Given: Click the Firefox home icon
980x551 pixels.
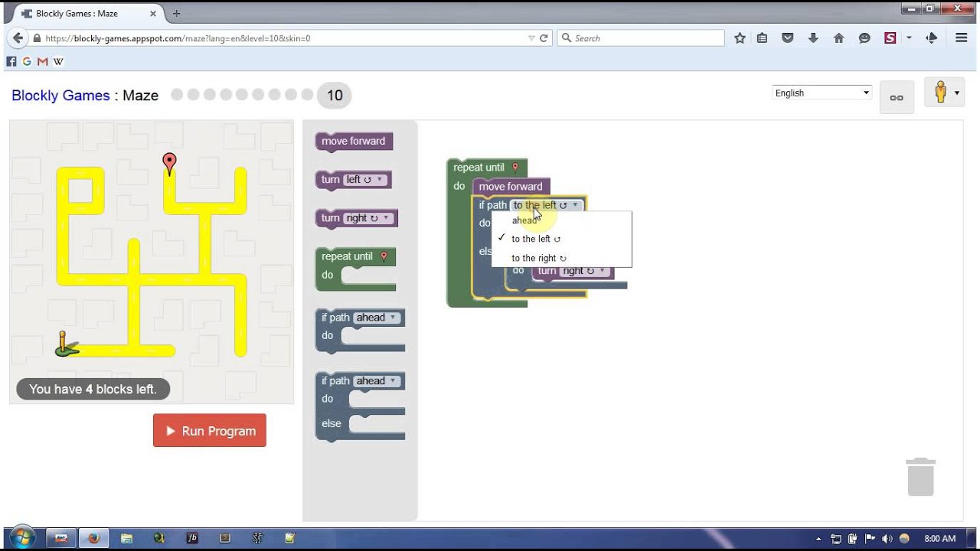Looking at the screenshot, I should [839, 38].
